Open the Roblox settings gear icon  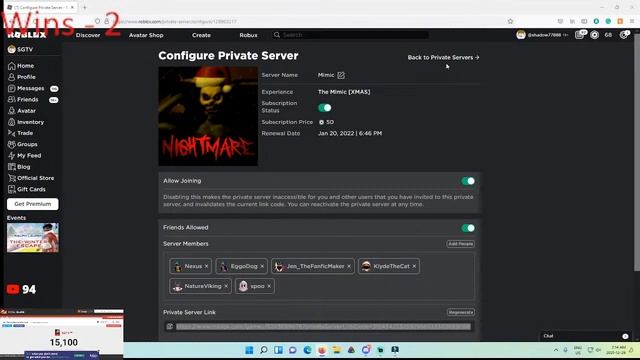tap(624, 35)
